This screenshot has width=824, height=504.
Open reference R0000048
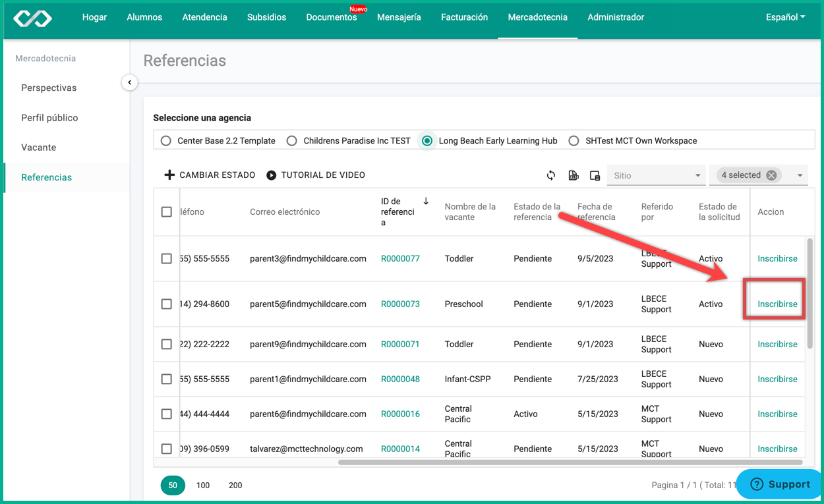pyautogui.click(x=400, y=379)
